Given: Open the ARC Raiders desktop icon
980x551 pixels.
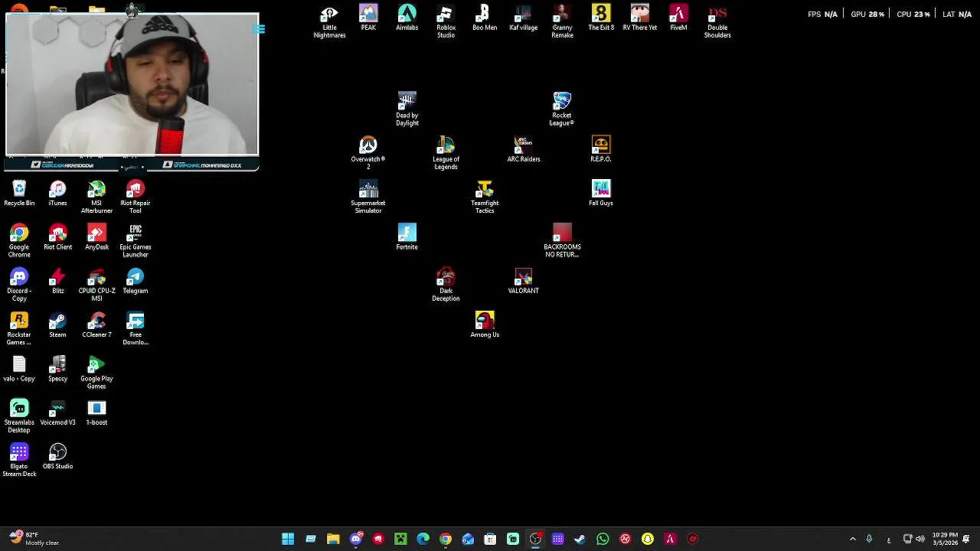Looking at the screenshot, I should click(x=524, y=150).
